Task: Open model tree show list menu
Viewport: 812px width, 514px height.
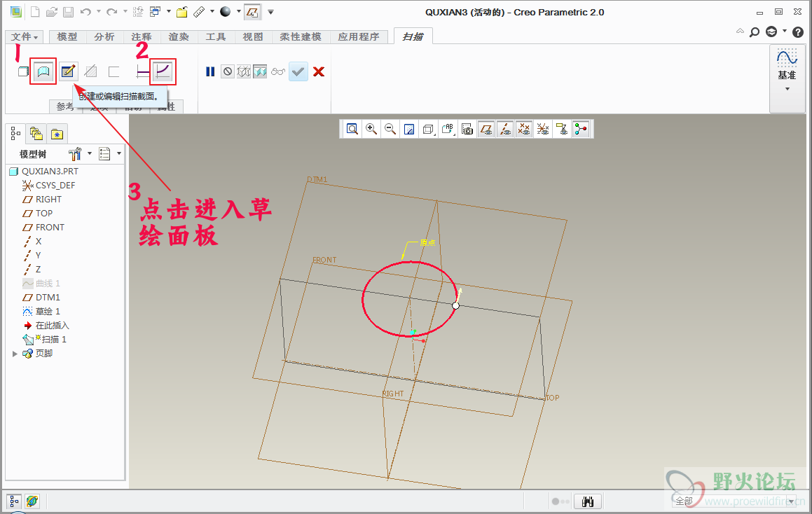Action: coord(110,154)
